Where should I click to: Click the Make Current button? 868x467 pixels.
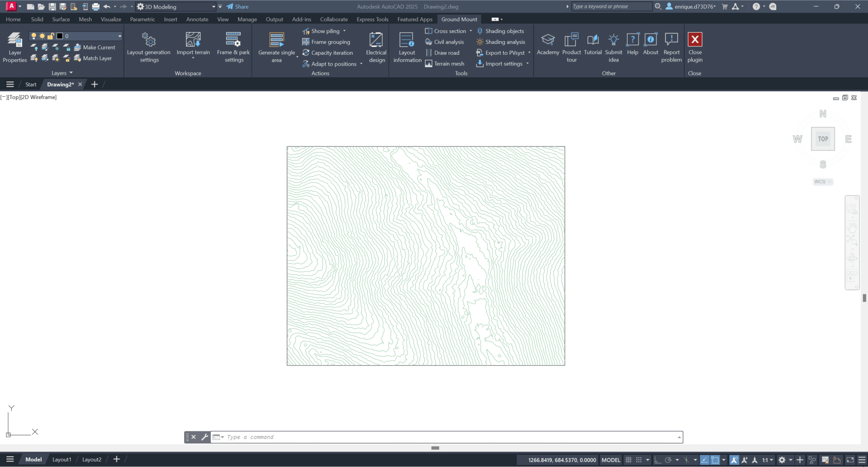pyautogui.click(x=95, y=47)
